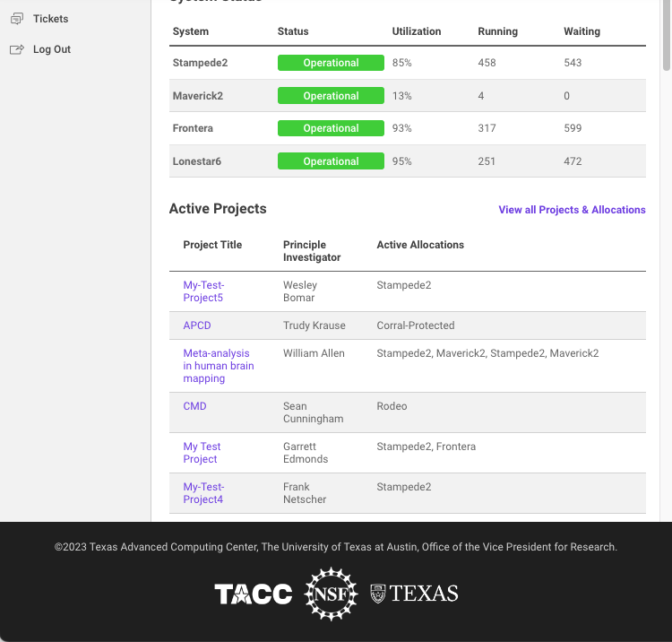This screenshot has width=672, height=642.
Task: Click investigator name Garrett Edmonds
Action: pyautogui.click(x=306, y=453)
